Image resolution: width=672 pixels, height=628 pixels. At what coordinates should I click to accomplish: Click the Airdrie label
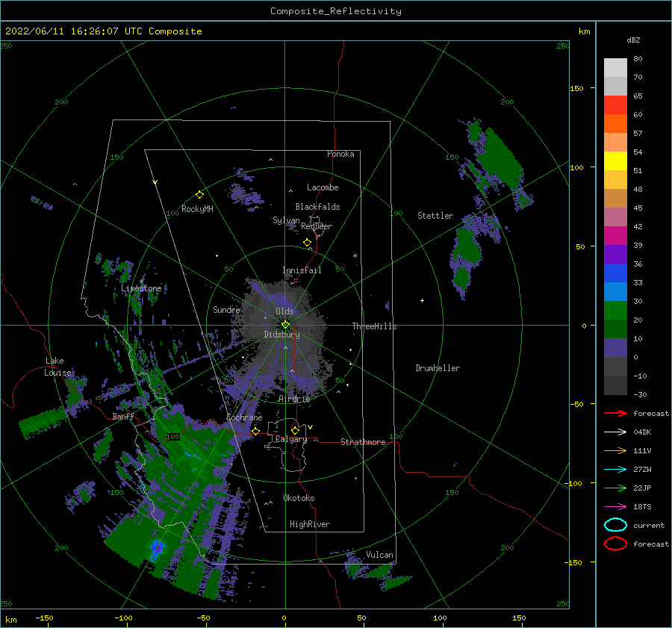pos(294,399)
